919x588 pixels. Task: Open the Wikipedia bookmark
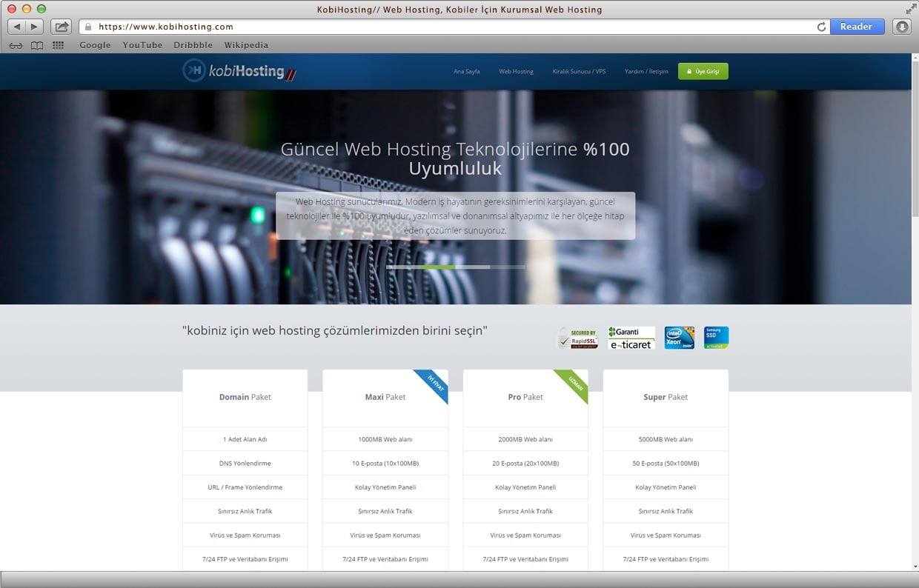246,44
